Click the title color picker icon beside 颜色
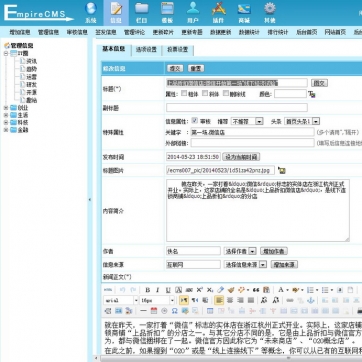The width and height of the screenshot is (362, 362). pos(312,94)
